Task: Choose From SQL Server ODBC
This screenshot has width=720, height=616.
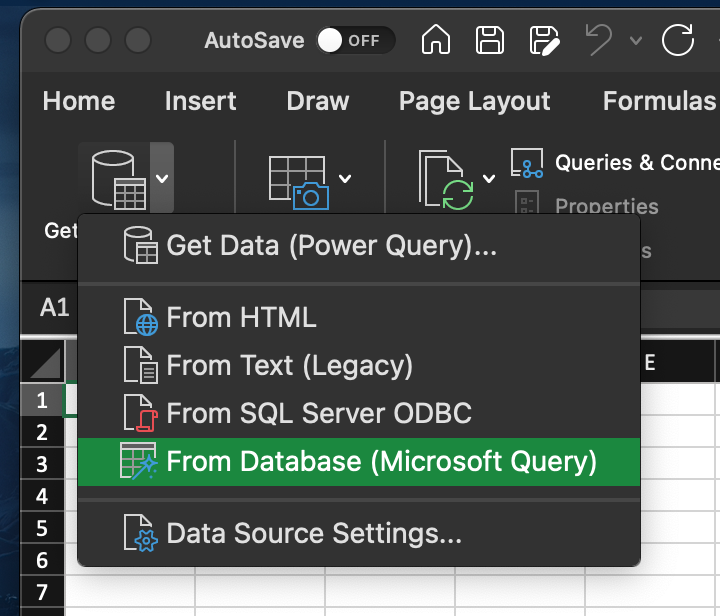Action: tap(359, 413)
